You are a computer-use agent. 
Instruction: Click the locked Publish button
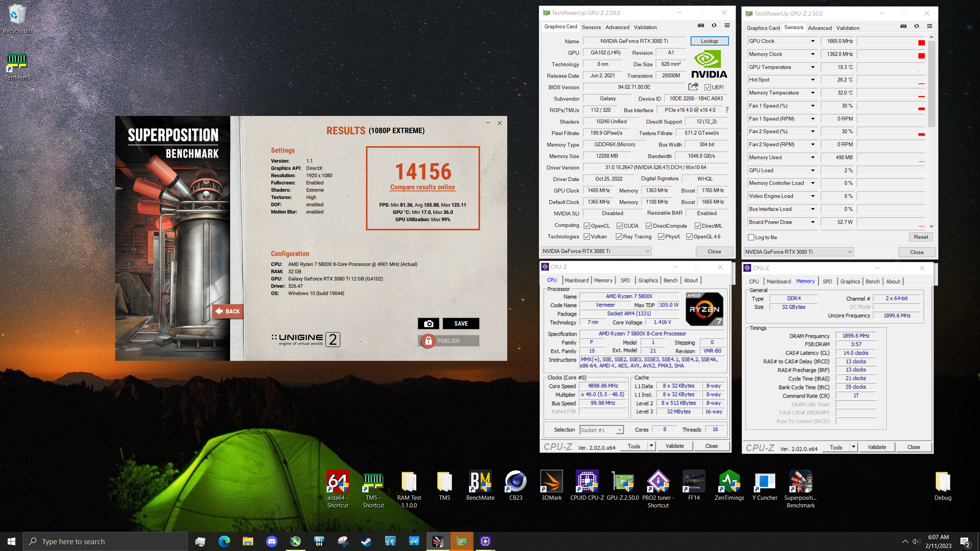[x=448, y=341]
